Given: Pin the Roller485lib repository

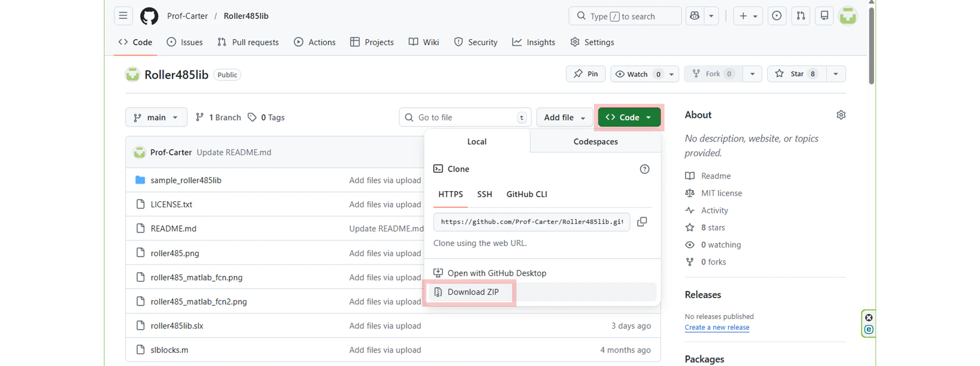Looking at the screenshot, I should pos(586,74).
